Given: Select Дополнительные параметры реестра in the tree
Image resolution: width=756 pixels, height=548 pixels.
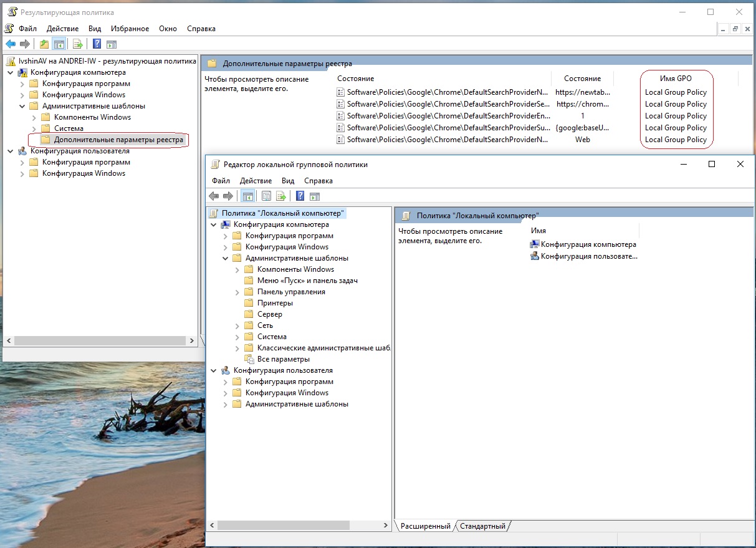Looking at the screenshot, I should 118,140.
